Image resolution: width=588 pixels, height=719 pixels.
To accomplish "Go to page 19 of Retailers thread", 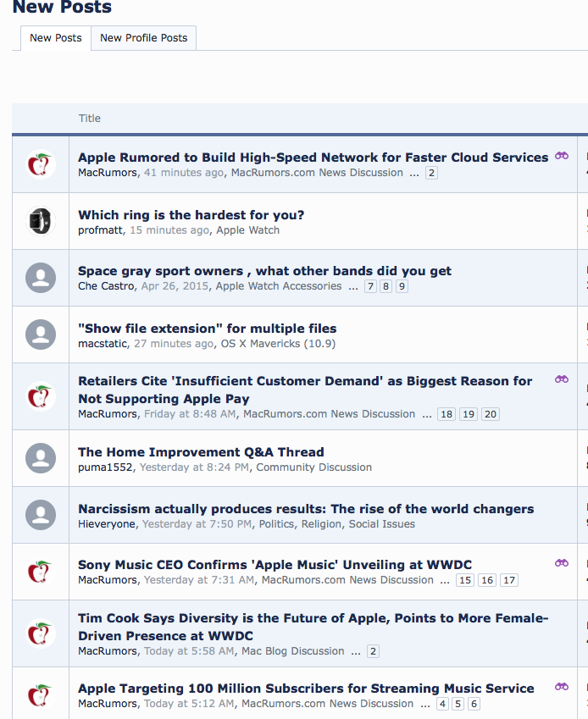I will (469, 414).
